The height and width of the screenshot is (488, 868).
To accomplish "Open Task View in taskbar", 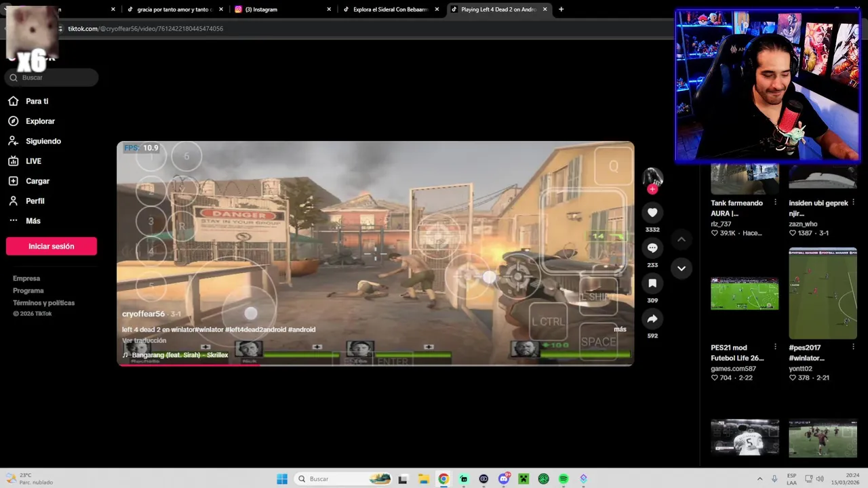I will pos(403,479).
